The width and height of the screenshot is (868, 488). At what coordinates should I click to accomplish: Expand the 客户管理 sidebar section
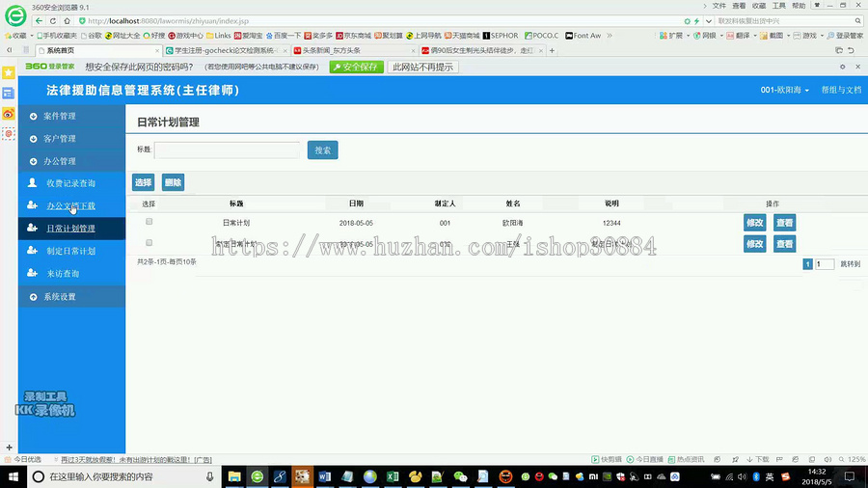[x=72, y=139]
